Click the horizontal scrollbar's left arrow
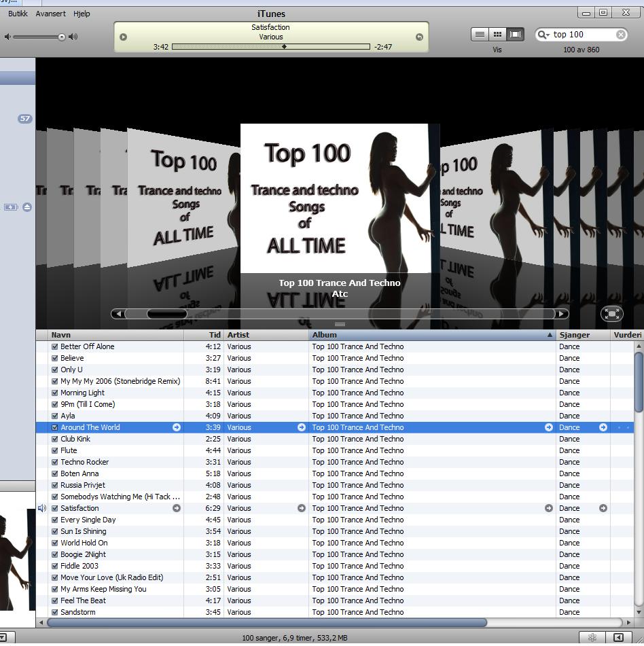644x646 pixels. [41, 622]
